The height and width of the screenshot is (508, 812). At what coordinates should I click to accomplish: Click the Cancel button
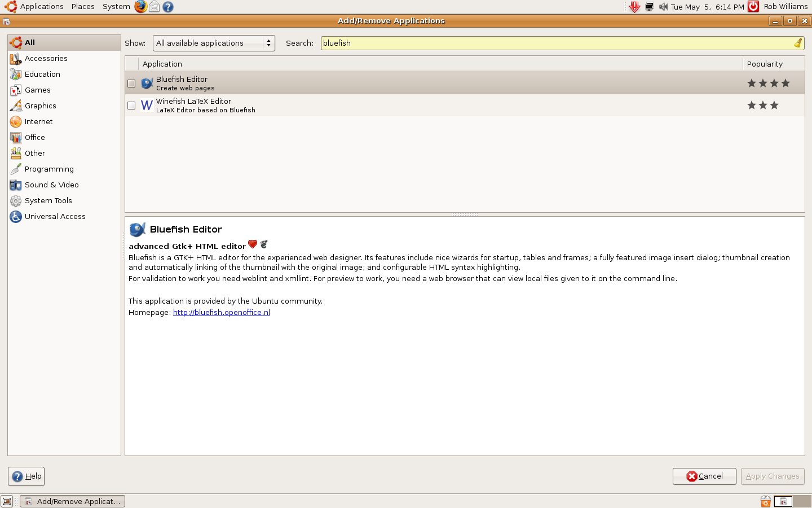[x=704, y=476]
